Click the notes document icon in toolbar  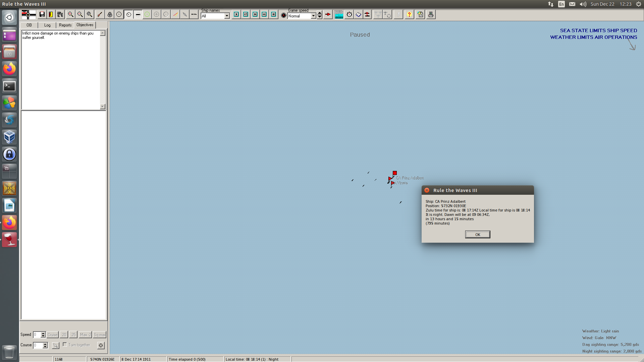pos(421,14)
